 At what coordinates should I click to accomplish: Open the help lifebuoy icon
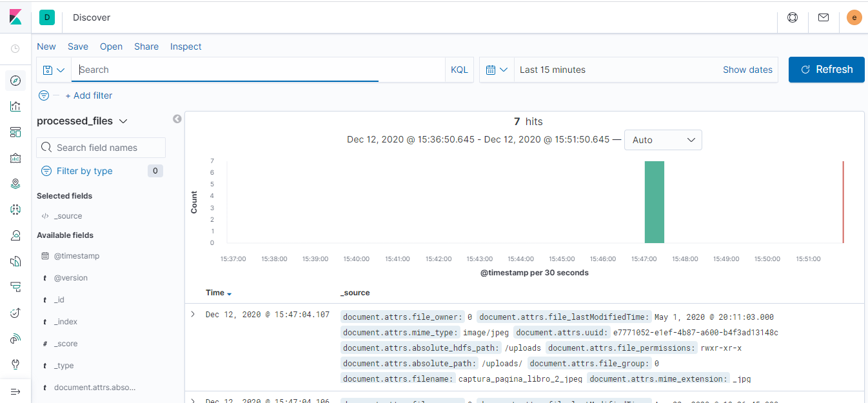(793, 17)
